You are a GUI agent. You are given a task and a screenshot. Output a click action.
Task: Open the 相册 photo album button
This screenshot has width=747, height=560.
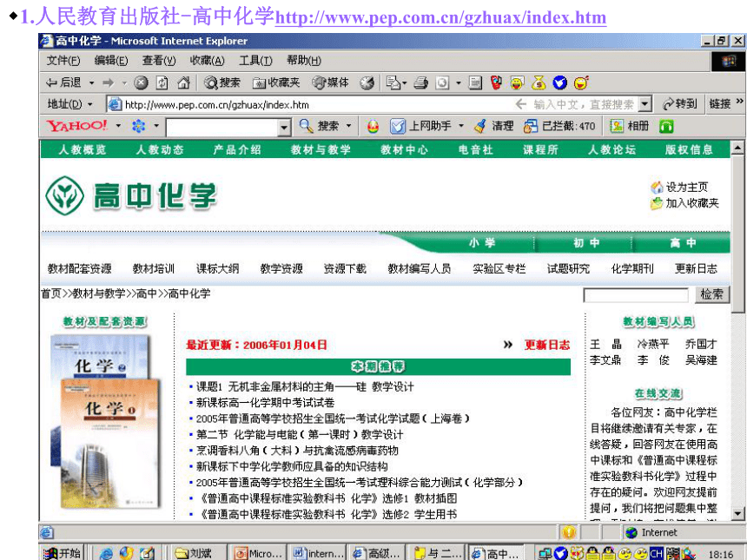[630, 126]
